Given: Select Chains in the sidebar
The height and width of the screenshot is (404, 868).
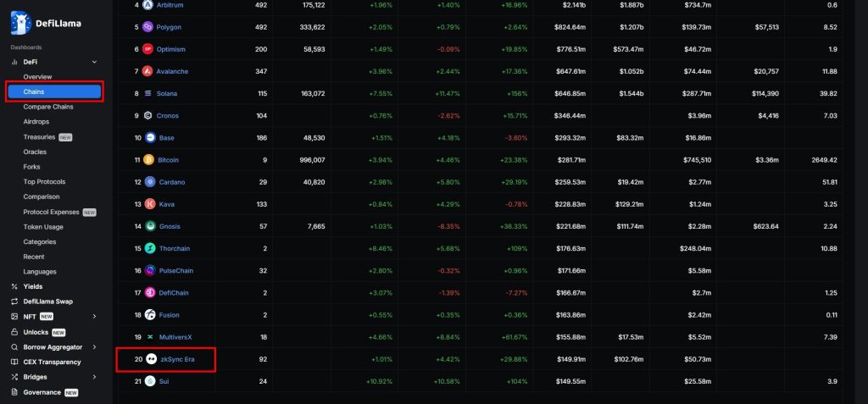Looking at the screenshot, I should pyautogui.click(x=54, y=91).
